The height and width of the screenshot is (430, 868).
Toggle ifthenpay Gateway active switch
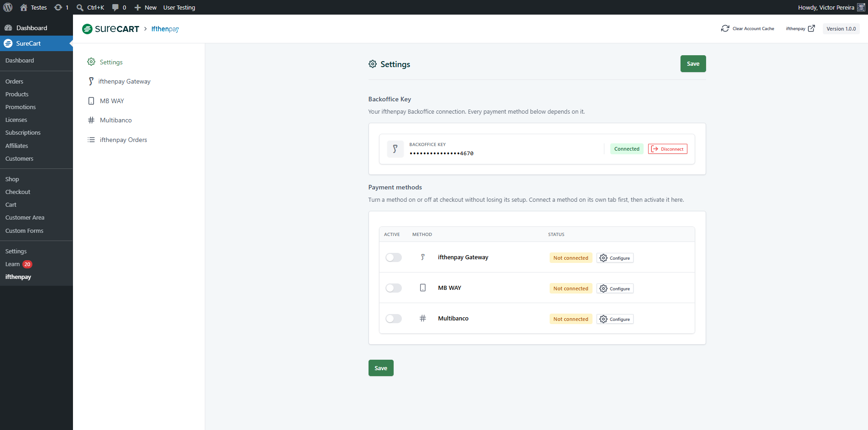coord(394,257)
